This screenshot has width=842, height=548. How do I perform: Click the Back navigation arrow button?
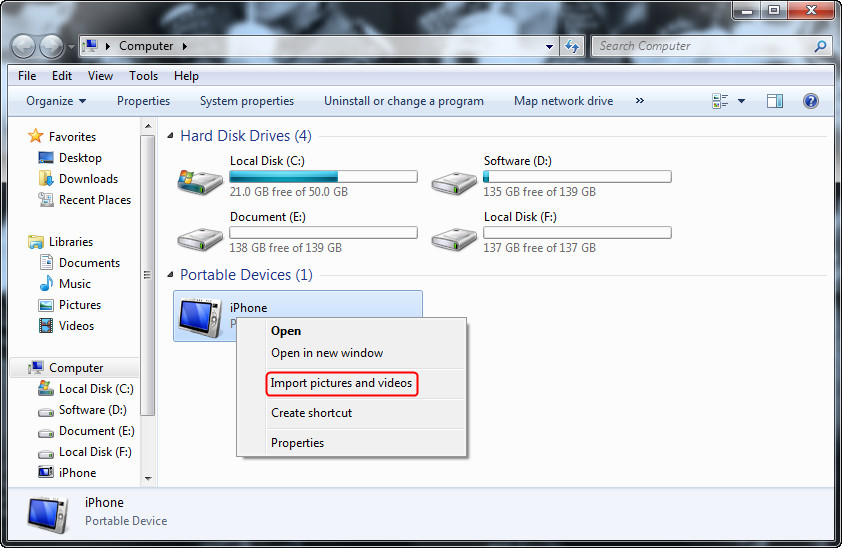[23, 47]
